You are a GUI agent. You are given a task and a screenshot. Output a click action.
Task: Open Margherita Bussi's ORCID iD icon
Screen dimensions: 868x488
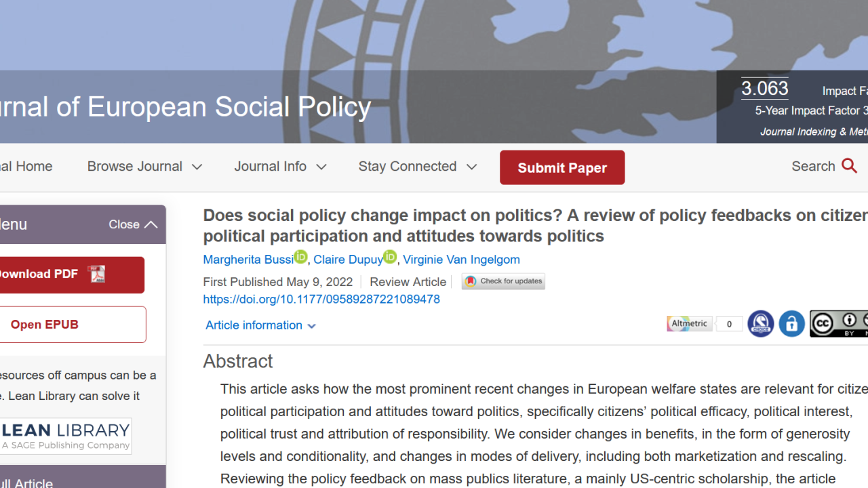300,257
